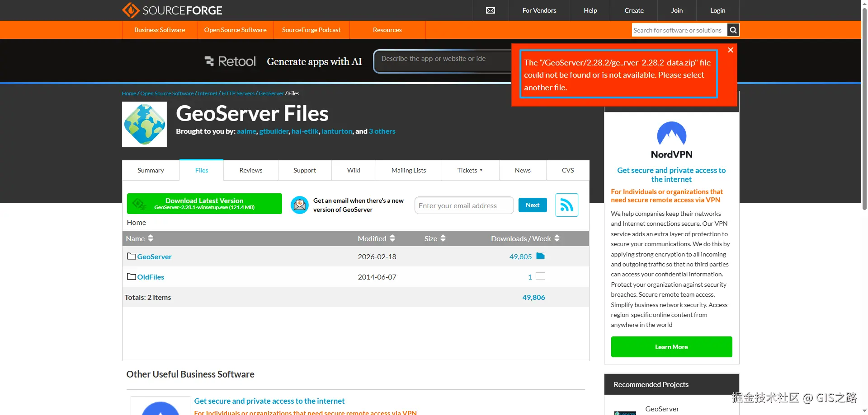Click the Next button

click(533, 205)
